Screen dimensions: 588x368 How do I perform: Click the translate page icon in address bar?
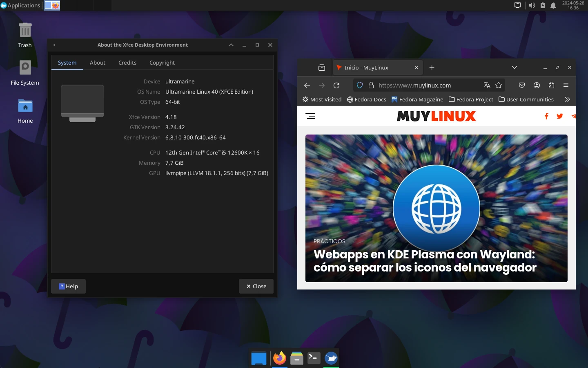pyautogui.click(x=487, y=85)
